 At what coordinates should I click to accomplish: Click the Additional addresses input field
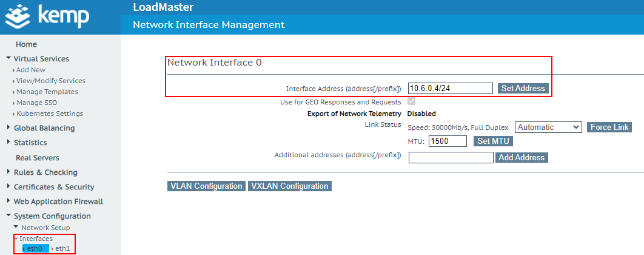click(451, 157)
